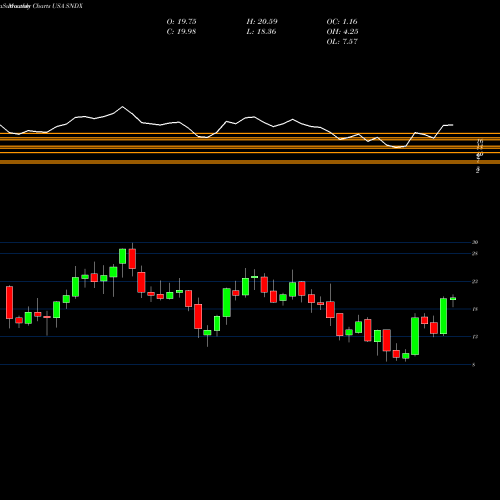Image resolution: width=500 pixels, height=500 pixels.
Task: Click the open price value 'O: 19.75'
Action: (181, 22)
